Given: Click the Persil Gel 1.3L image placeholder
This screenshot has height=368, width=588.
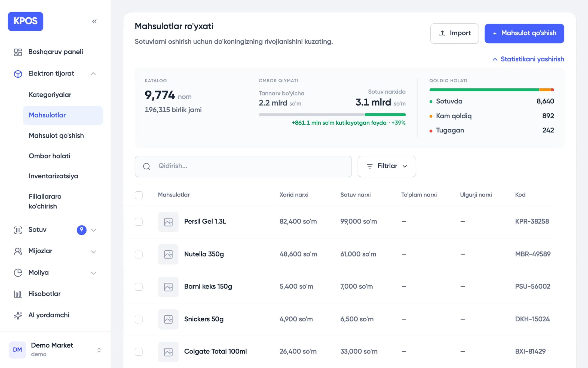Looking at the screenshot, I should (168, 222).
